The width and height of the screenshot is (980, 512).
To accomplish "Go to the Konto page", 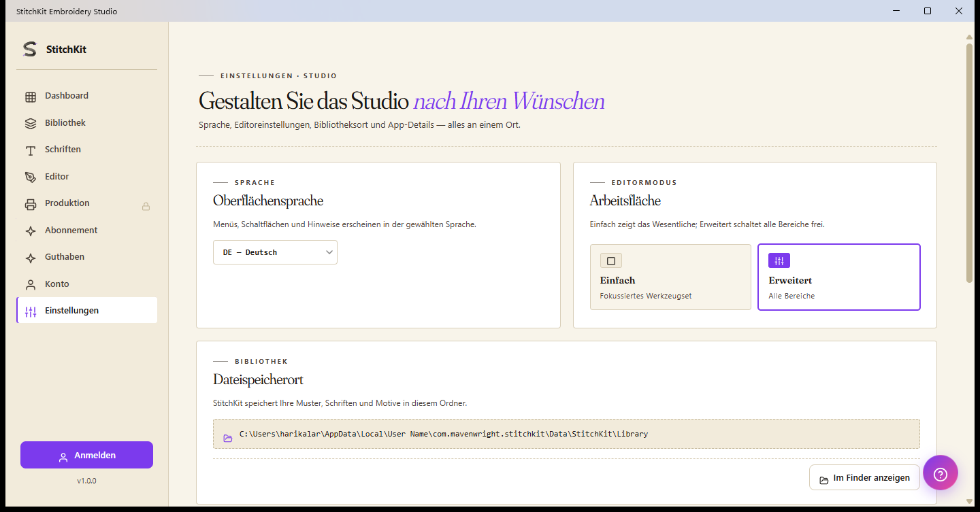I will (x=87, y=284).
